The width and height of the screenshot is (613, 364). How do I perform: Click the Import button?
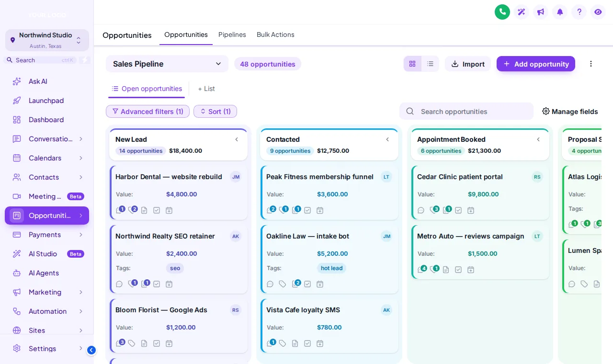point(468,64)
